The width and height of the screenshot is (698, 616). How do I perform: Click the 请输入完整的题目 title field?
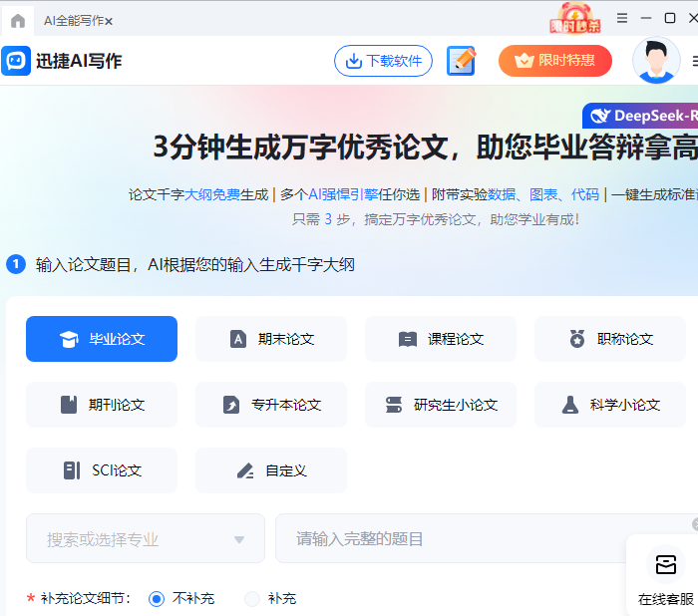pos(486,538)
